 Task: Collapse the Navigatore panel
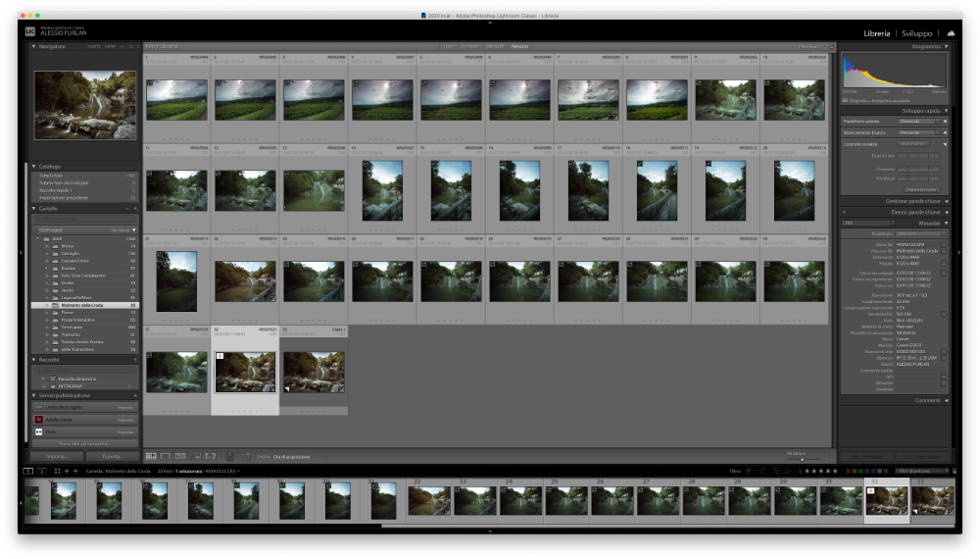click(x=34, y=46)
